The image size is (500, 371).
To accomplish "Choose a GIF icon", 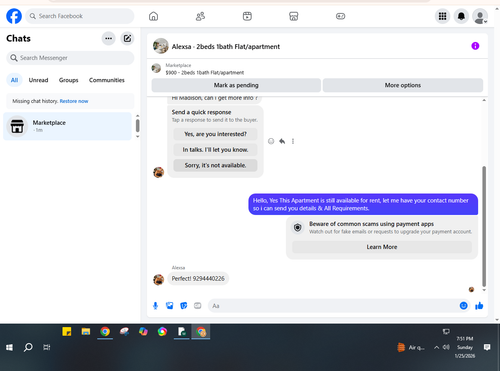I will pyautogui.click(x=198, y=306).
